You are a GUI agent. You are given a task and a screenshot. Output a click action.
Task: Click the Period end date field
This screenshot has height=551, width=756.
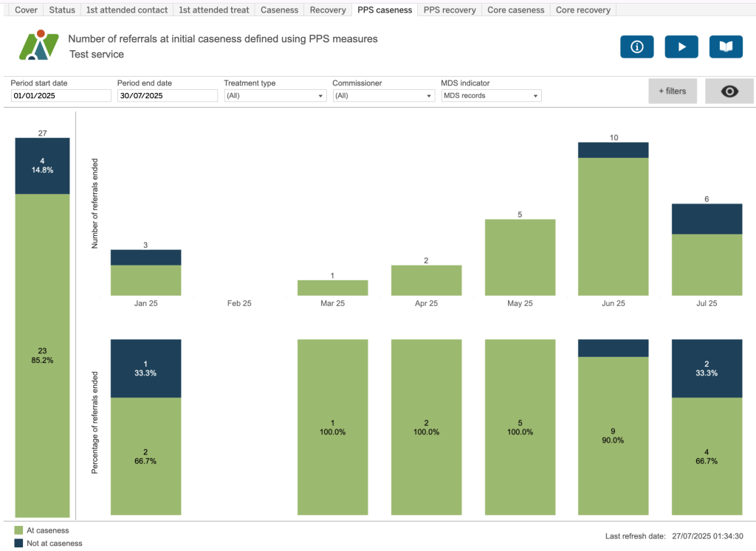pyautogui.click(x=167, y=96)
